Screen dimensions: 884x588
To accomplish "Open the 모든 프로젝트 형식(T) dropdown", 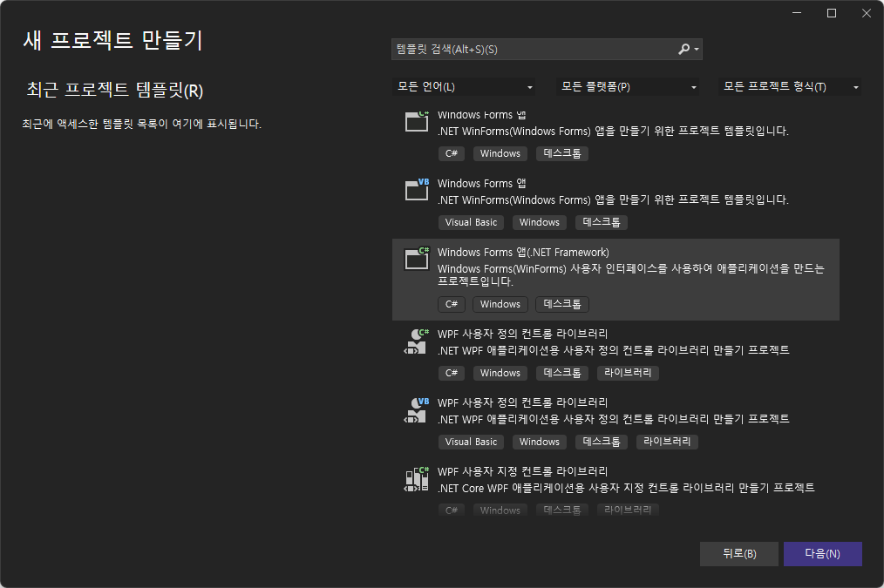I will [789, 87].
